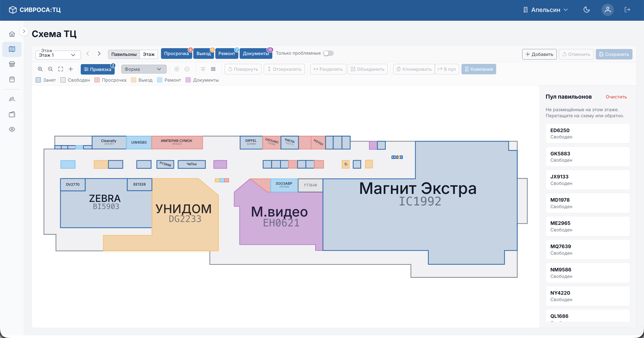Image resolution: width=644 pixels, height=338 pixels.
Task: Toggle dark mode moon icon
Action: pyautogui.click(x=587, y=10)
